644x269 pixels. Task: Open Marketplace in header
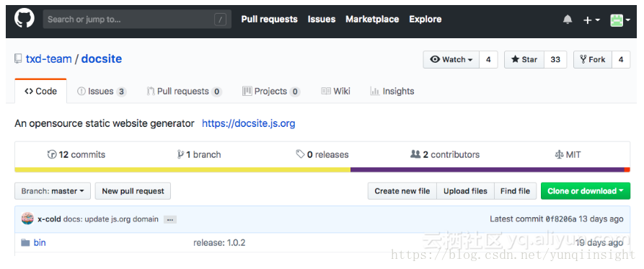point(372,19)
